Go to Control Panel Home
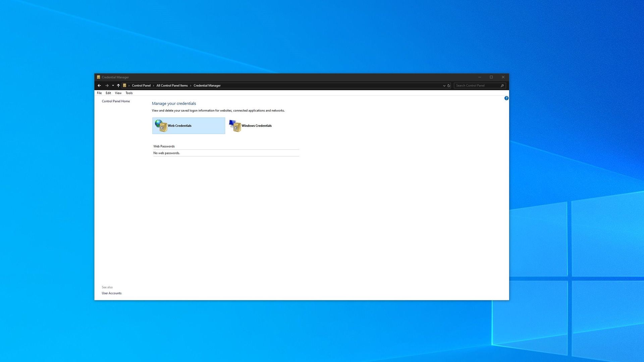The width and height of the screenshot is (644, 362). [115, 101]
